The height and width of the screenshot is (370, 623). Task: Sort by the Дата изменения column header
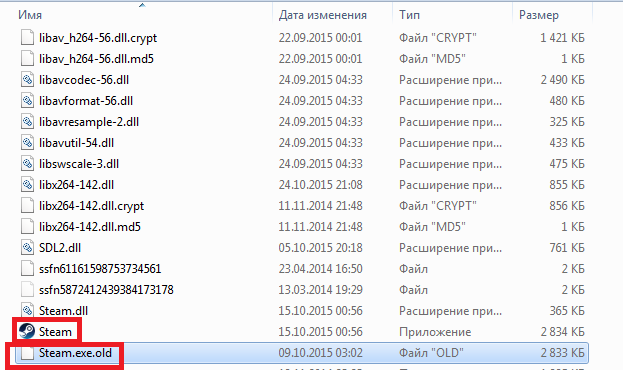point(323,15)
